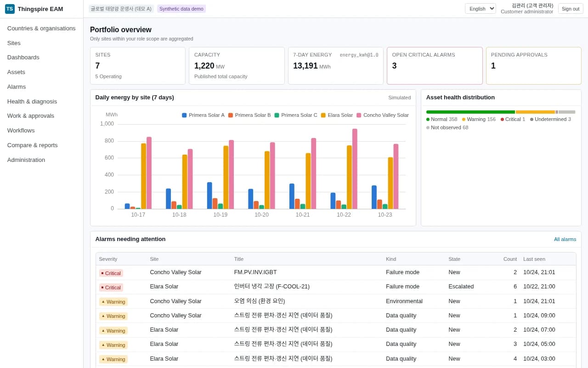Click Critical badge for 인버터 냉각 고장 row

coord(111,287)
